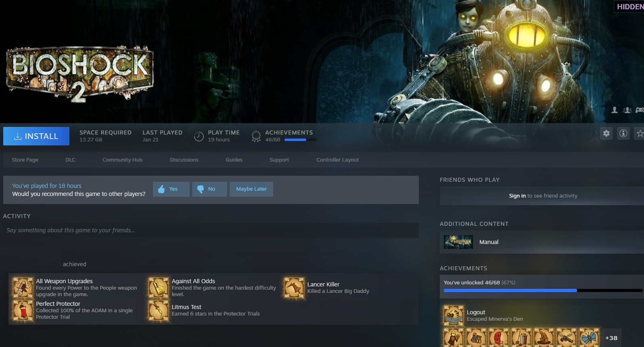The image size is (644, 347).
Task: Click the Lancer Killer achievement icon
Action: click(294, 287)
